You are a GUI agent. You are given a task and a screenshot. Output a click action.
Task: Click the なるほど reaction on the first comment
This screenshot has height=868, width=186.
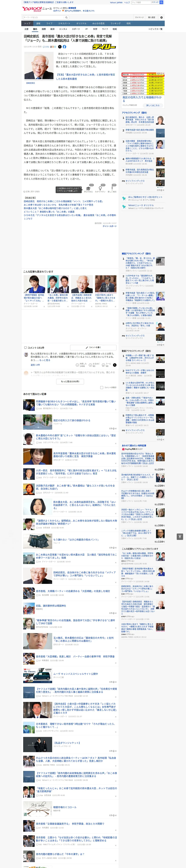tap(94, 365)
